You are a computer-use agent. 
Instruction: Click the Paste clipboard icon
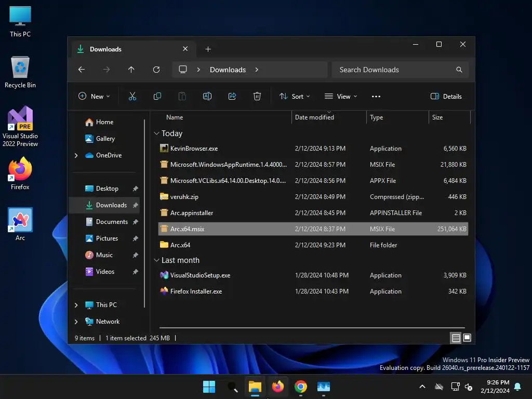(182, 96)
